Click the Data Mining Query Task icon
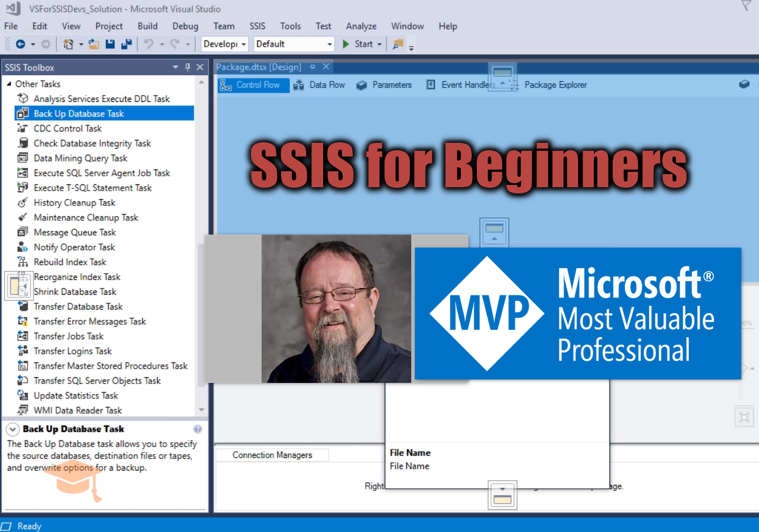759x532 pixels. pos(23,158)
